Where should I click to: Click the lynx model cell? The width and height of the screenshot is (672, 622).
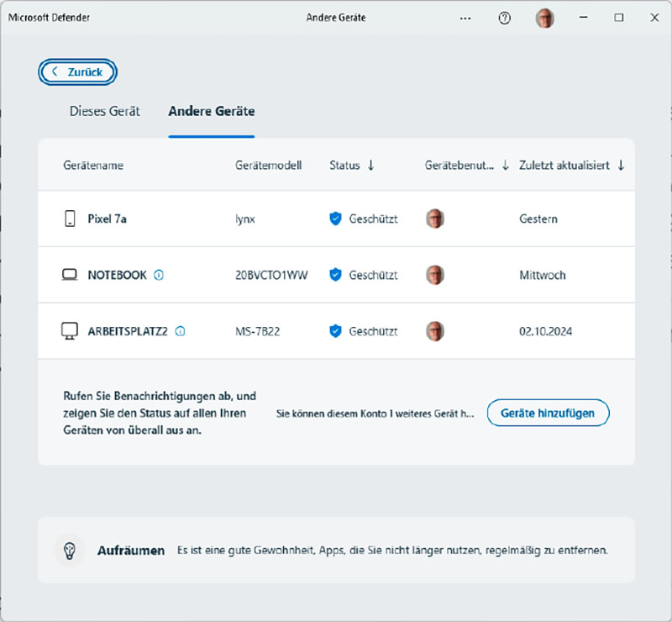point(245,219)
